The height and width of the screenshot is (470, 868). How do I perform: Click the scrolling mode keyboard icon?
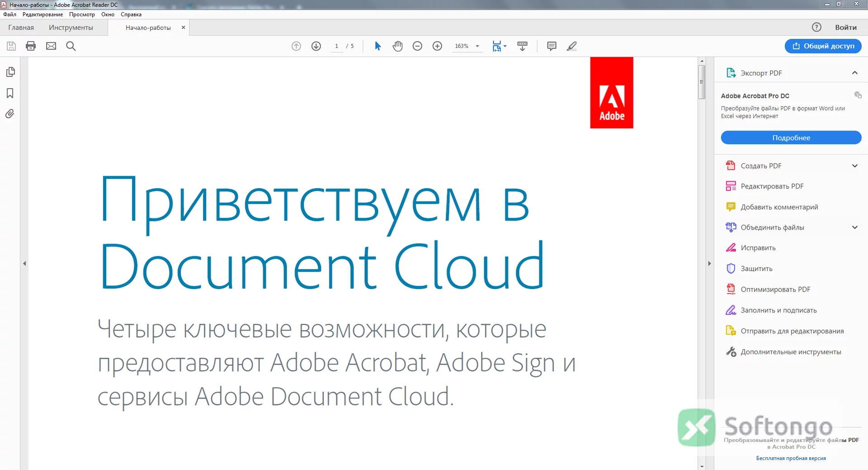tap(522, 46)
